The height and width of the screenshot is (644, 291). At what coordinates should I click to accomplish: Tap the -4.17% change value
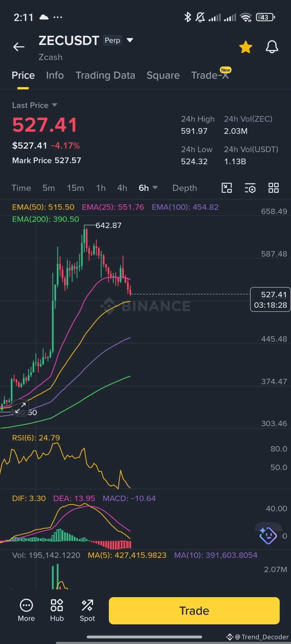point(65,146)
